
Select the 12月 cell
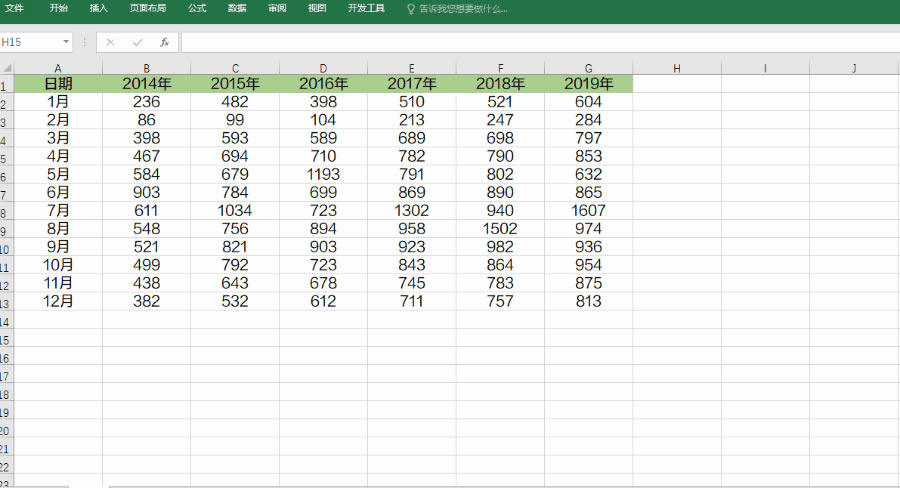tap(58, 301)
